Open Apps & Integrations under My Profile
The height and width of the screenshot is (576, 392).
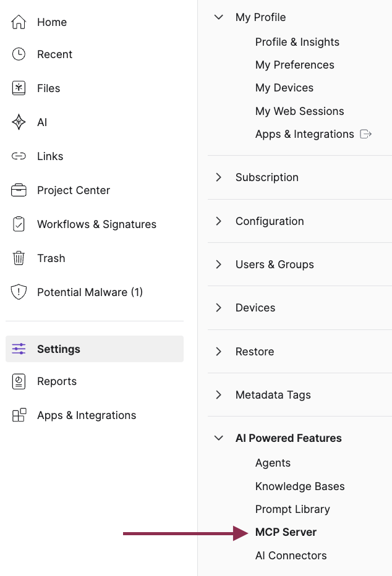pos(305,134)
